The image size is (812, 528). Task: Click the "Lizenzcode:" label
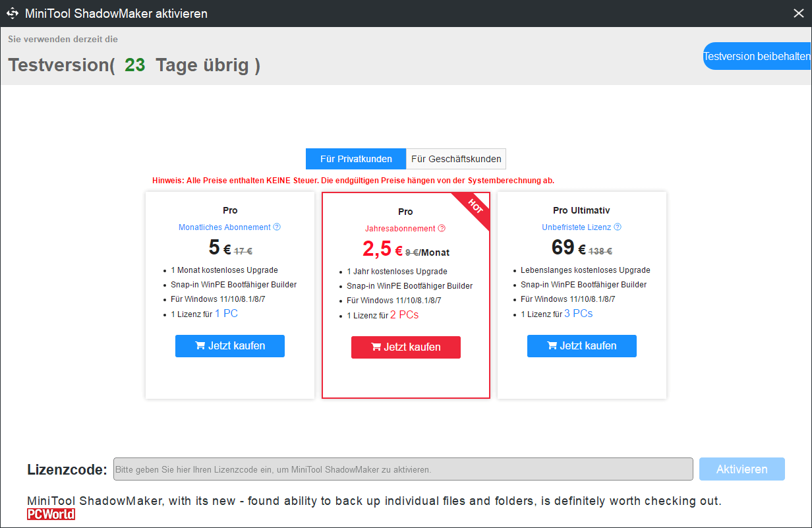pyautogui.click(x=67, y=469)
